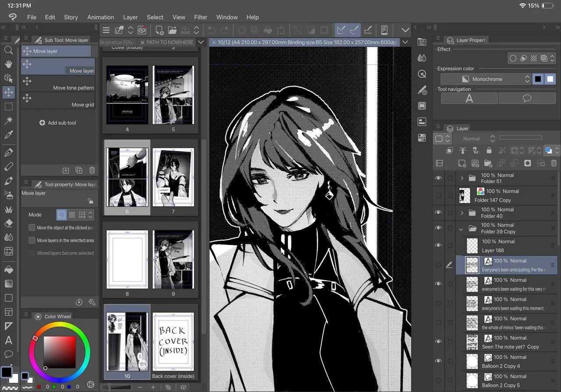Open the Back cover (inside) page thumbnail
The height and width of the screenshot is (392, 561).
tap(173, 342)
